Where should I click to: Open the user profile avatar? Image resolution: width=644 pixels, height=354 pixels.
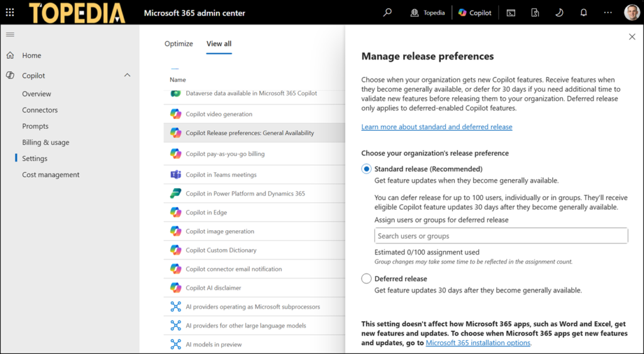[x=631, y=13]
